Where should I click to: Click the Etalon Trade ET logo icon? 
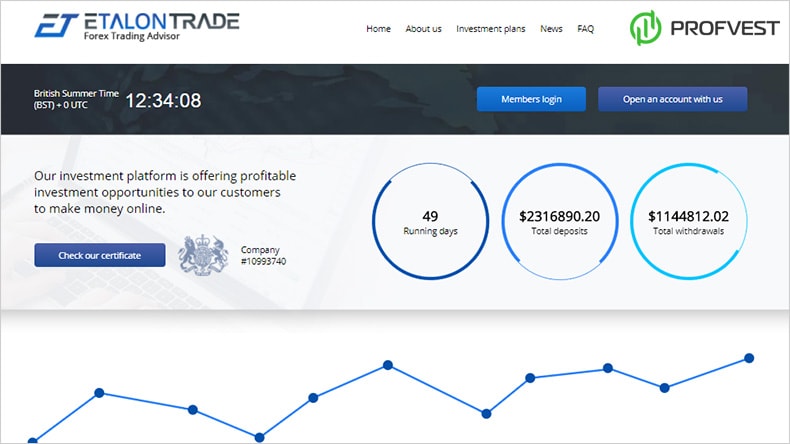point(56,25)
